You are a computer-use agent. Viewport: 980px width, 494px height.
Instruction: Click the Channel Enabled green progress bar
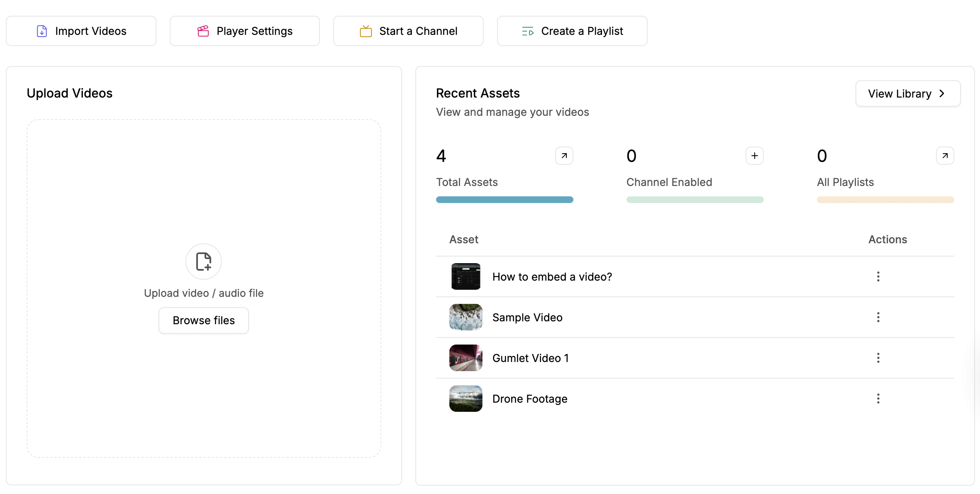pos(695,200)
